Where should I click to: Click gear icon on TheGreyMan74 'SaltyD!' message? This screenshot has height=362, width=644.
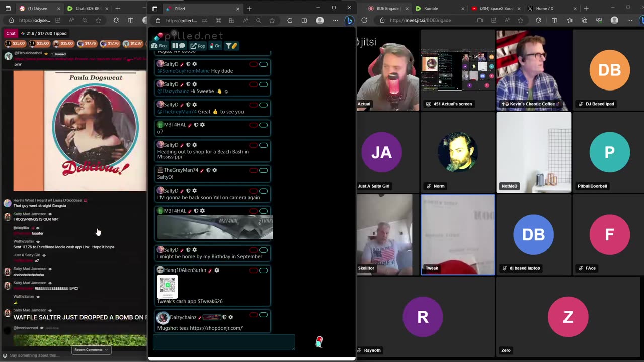coord(214,170)
